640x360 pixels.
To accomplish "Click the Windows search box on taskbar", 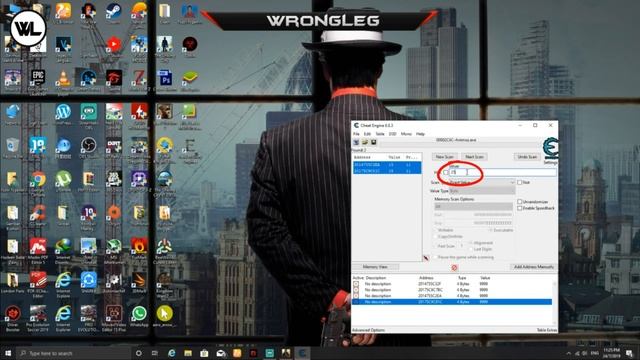I will pyautogui.click(x=73, y=353).
